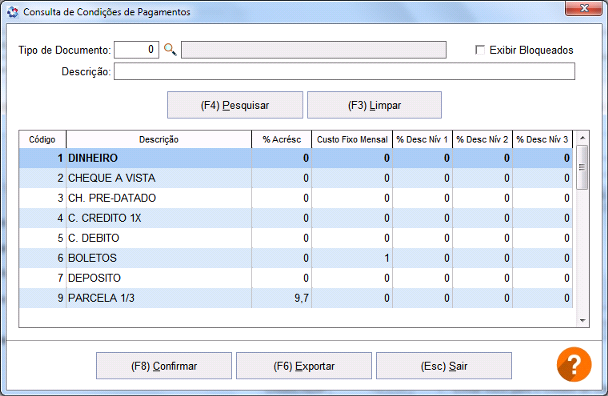The image size is (608, 396).
Task: Click the Custo Fixo Mensal value 1 for BOLETOS
Action: [387, 258]
